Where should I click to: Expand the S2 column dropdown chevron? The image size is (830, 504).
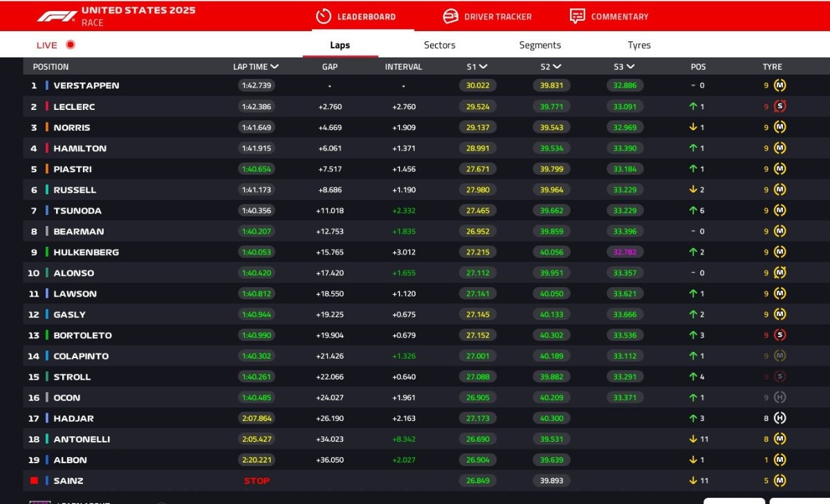pyautogui.click(x=557, y=67)
